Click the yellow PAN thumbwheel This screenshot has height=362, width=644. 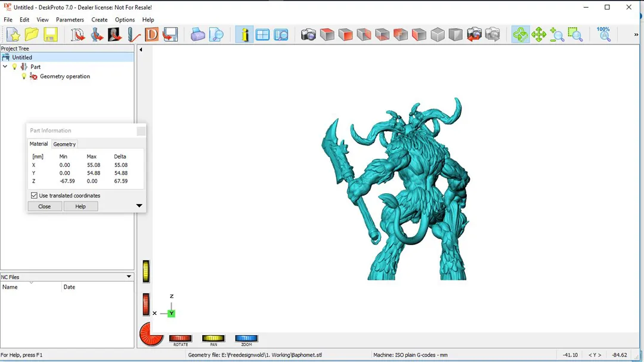point(213,338)
